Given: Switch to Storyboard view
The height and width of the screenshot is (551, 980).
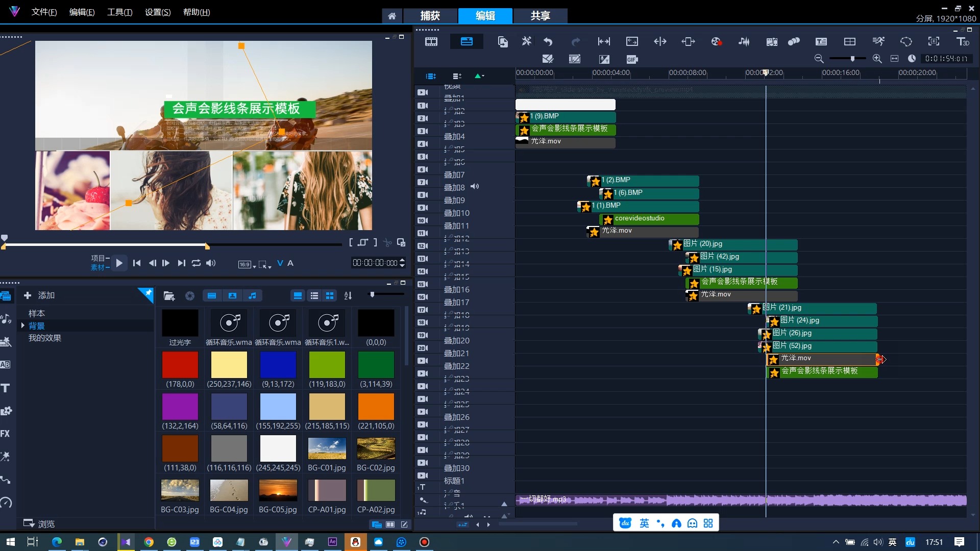Looking at the screenshot, I should (x=431, y=42).
